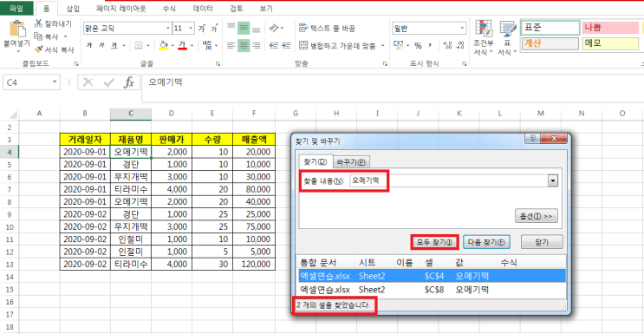
Task: Click the Select All corner of worksheet
Action: point(13,115)
